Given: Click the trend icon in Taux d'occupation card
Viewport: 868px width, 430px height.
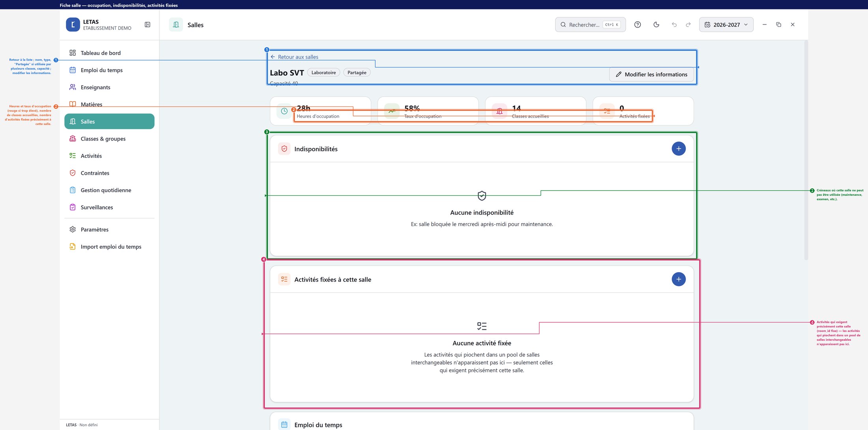Looking at the screenshot, I should point(392,111).
